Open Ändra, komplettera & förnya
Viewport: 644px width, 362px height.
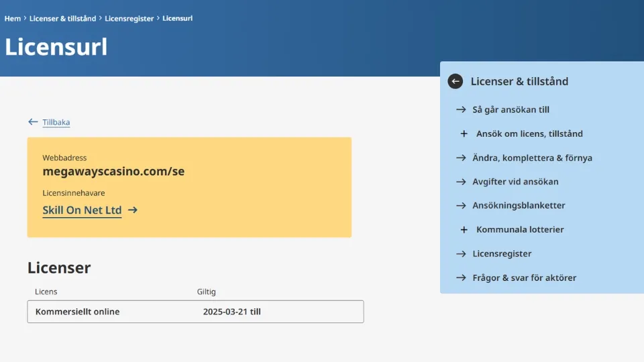(532, 158)
